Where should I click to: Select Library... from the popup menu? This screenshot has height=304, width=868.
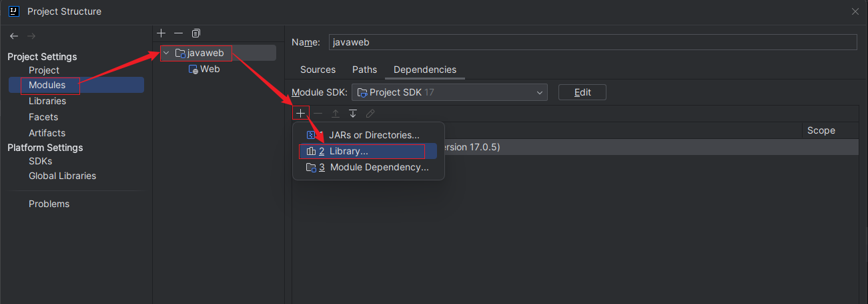pyautogui.click(x=348, y=152)
